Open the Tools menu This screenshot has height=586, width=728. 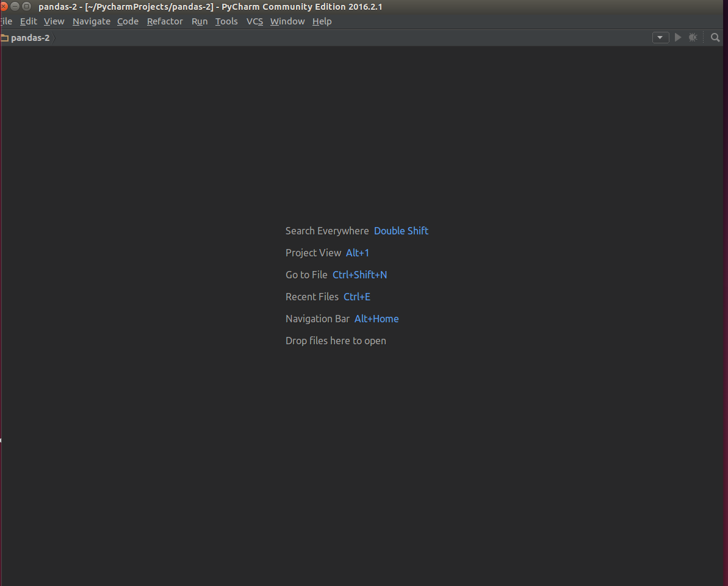[226, 21]
